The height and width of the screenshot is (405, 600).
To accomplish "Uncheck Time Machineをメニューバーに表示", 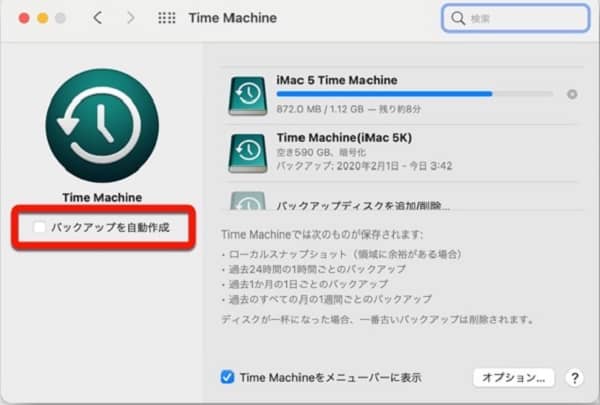I will [x=227, y=377].
